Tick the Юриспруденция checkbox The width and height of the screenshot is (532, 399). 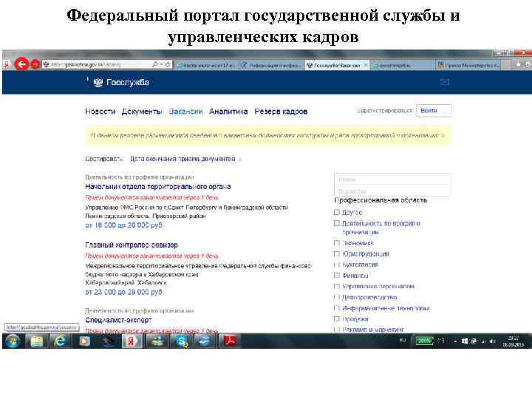(337, 253)
